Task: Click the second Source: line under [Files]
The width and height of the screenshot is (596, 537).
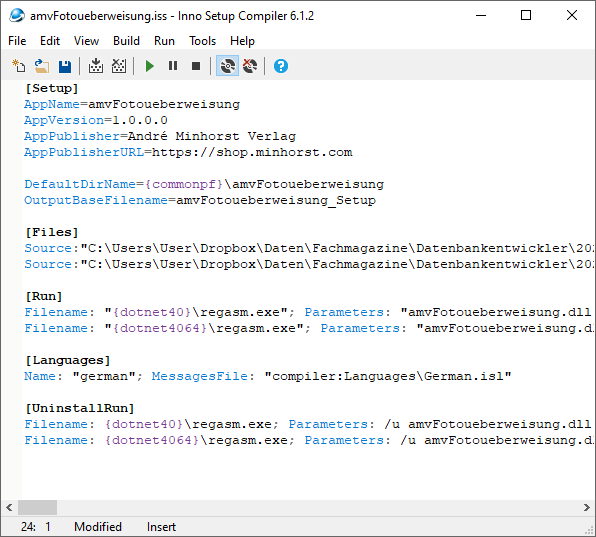Action: coord(308,264)
